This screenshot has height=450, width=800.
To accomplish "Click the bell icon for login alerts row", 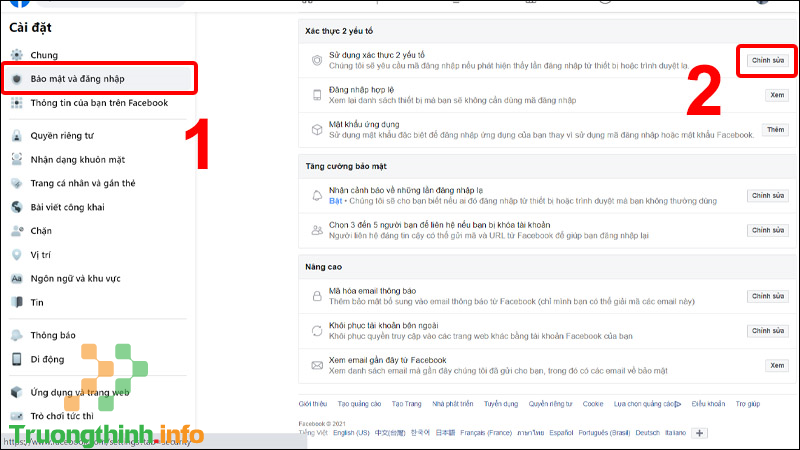I will click(317, 195).
